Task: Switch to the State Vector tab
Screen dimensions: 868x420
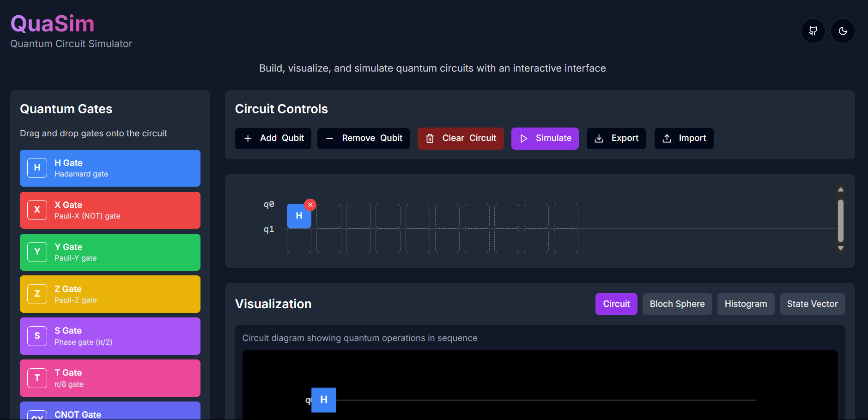Action: click(812, 304)
